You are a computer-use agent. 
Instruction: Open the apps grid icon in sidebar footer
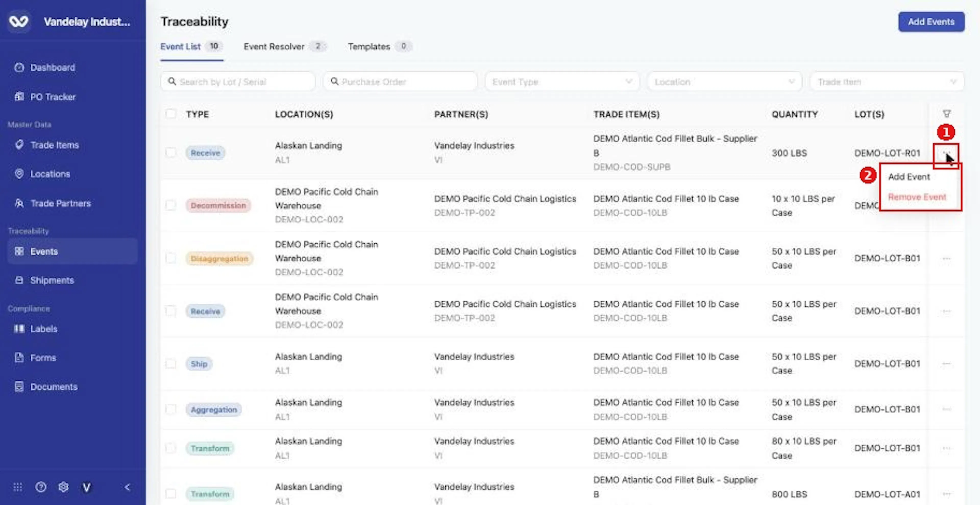tap(18, 487)
